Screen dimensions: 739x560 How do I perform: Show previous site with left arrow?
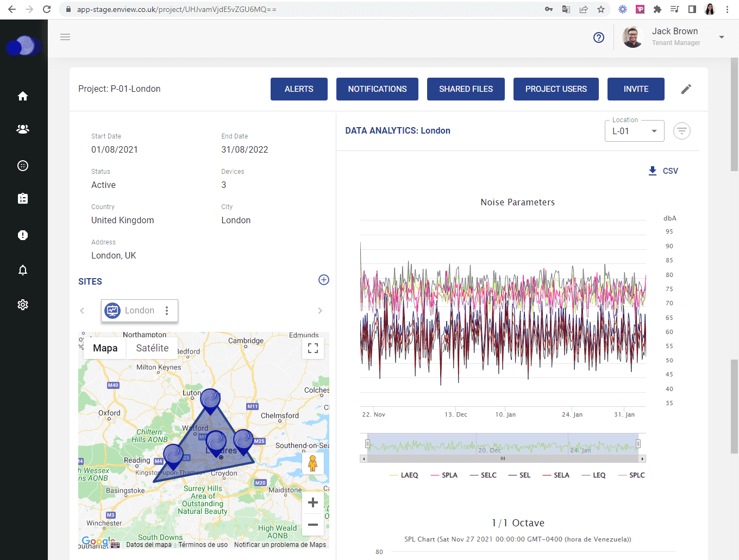tap(82, 311)
